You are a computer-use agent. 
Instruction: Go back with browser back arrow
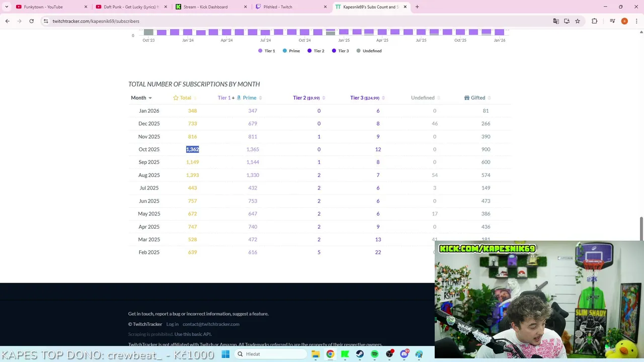[x=7, y=21]
